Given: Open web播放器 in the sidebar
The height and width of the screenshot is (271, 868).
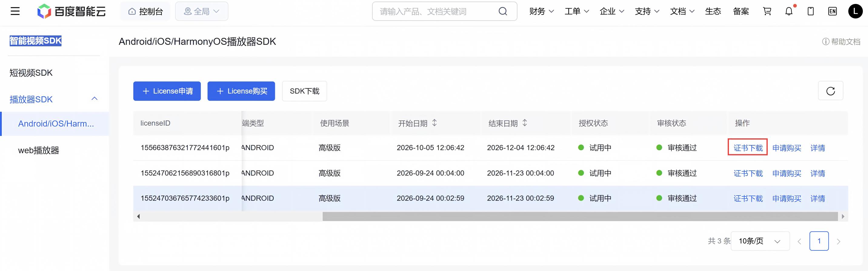Looking at the screenshot, I should pos(39,150).
